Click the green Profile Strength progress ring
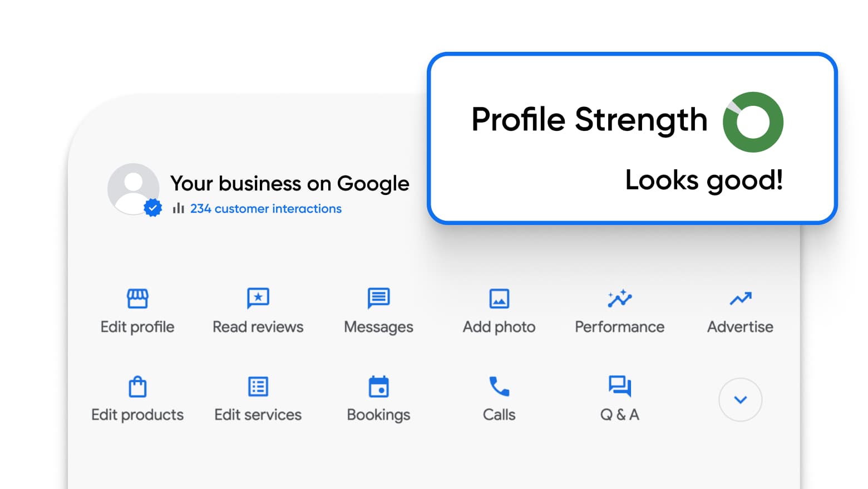Image resolution: width=868 pixels, height=489 pixels. (753, 121)
